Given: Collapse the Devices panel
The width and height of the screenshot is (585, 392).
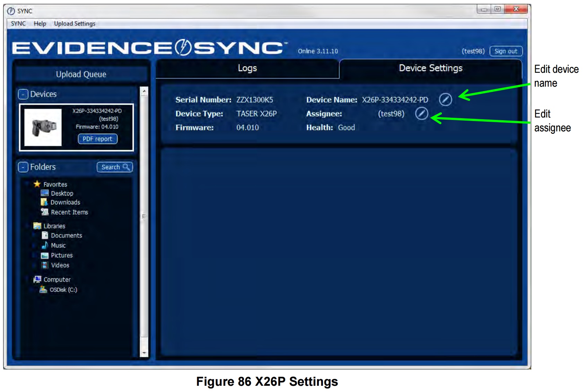Looking at the screenshot, I should [23, 94].
